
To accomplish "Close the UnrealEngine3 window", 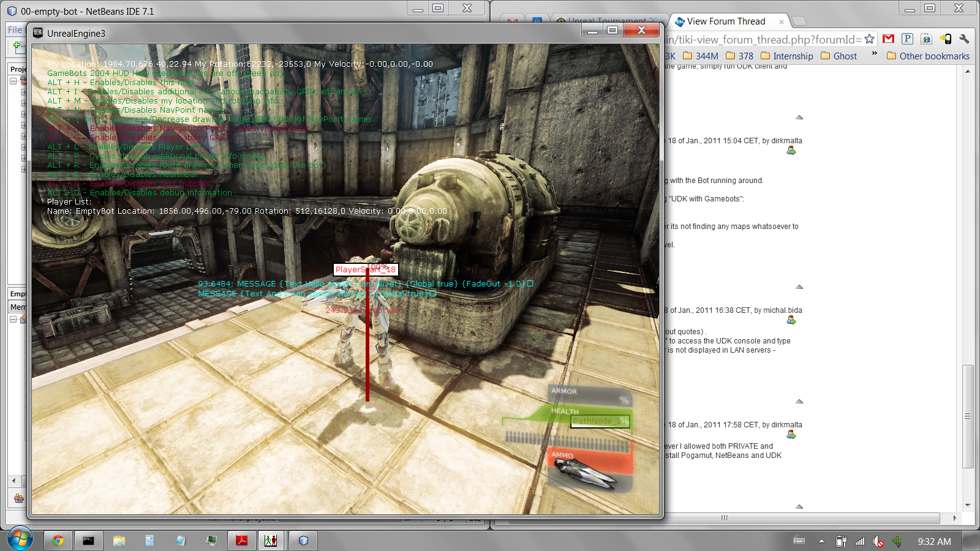I will pyautogui.click(x=641, y=30).
